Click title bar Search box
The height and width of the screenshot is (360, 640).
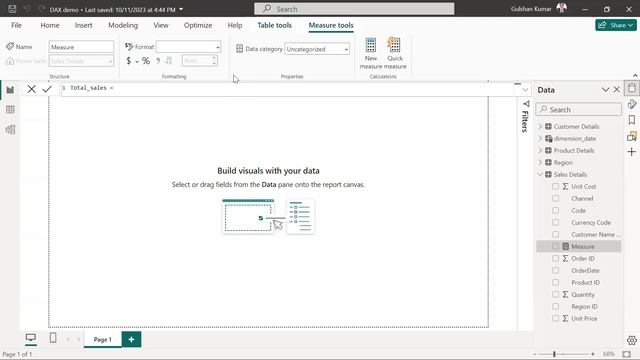point(354,9)
